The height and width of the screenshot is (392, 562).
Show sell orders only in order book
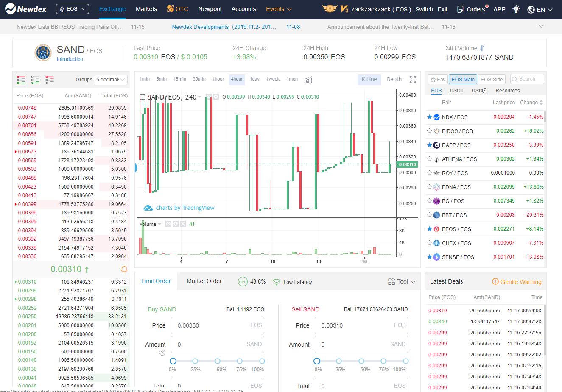(50, 80)
